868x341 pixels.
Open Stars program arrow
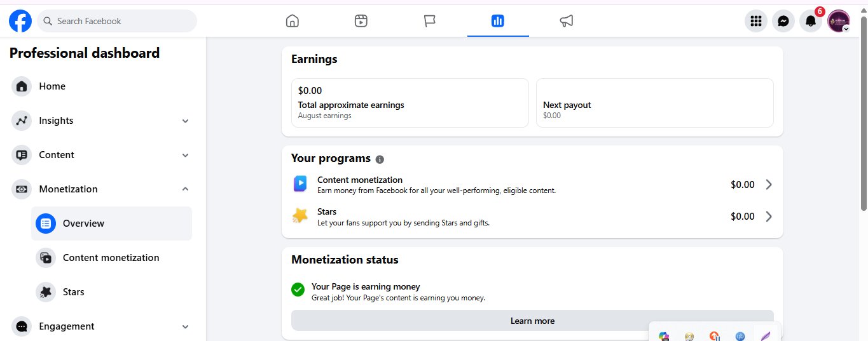[x=769, y=217]
